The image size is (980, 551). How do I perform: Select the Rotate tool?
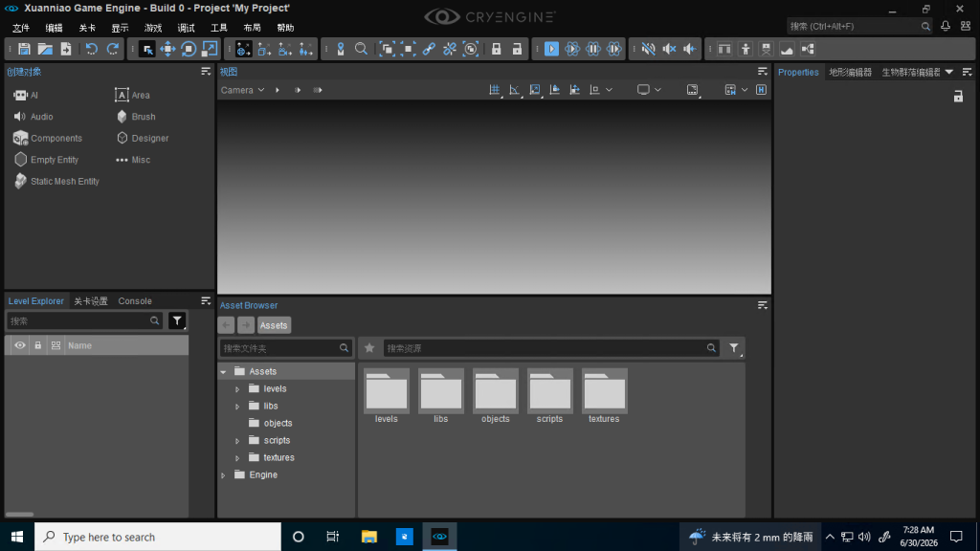click(189, 49)
